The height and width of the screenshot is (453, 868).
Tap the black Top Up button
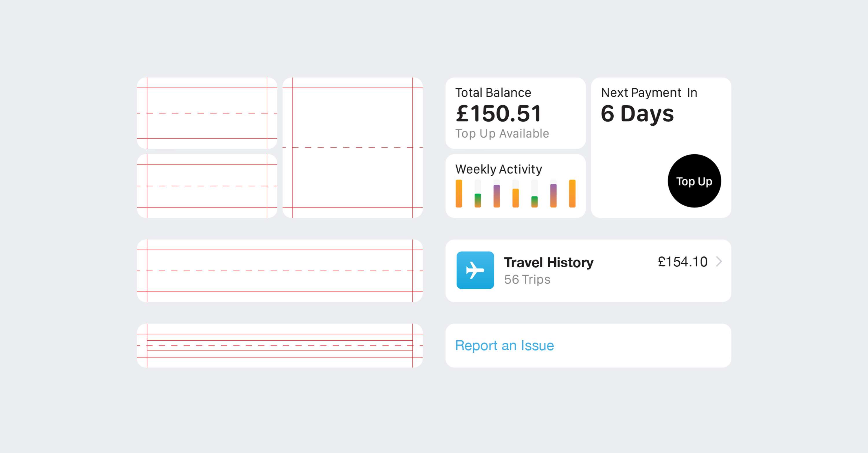coord(694,181)
